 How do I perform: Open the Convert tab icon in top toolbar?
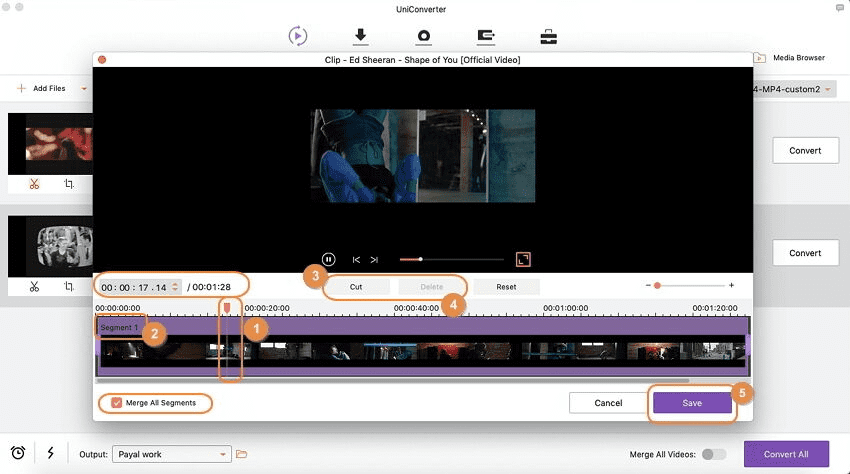click(298, 36)
